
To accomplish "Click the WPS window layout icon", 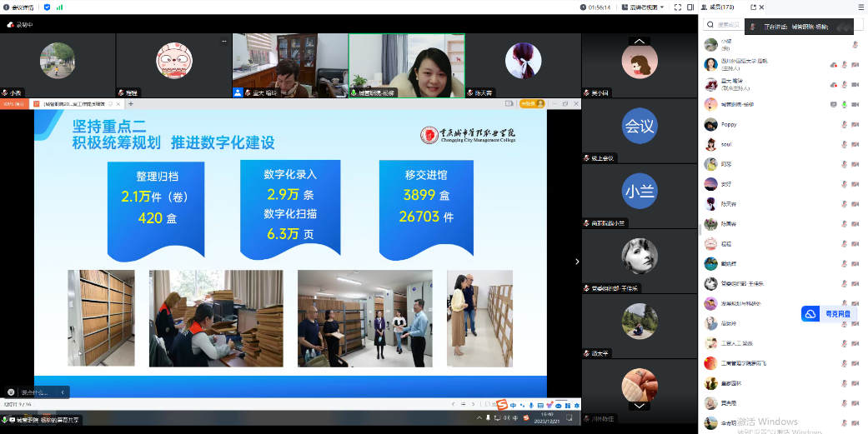I will 509,103.
